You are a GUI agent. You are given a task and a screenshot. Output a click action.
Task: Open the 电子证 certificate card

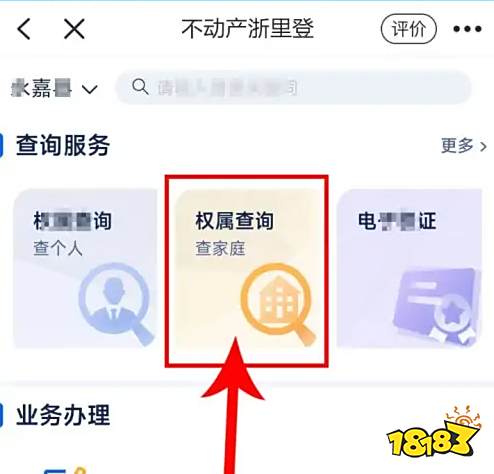click(x=409, y=269)
